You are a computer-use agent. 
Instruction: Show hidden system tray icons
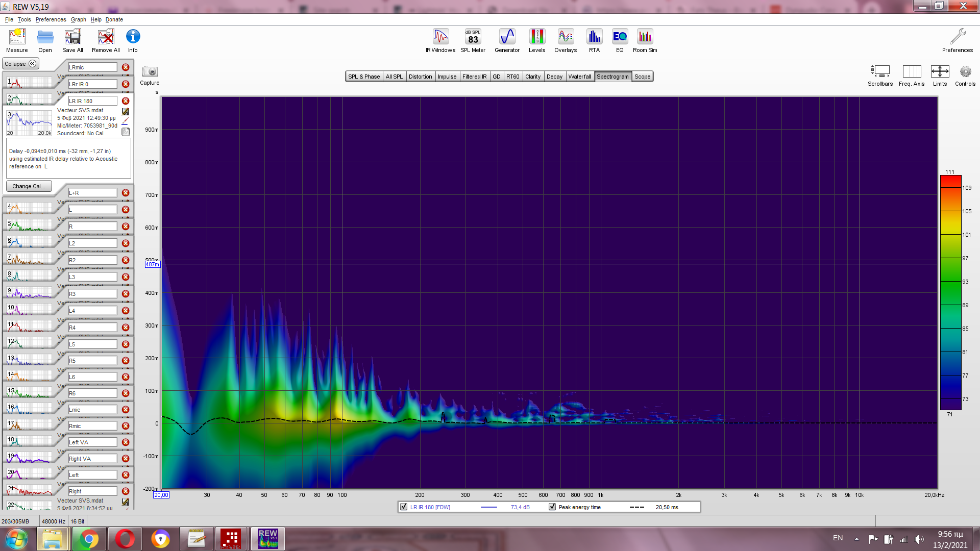pos(856,539)
